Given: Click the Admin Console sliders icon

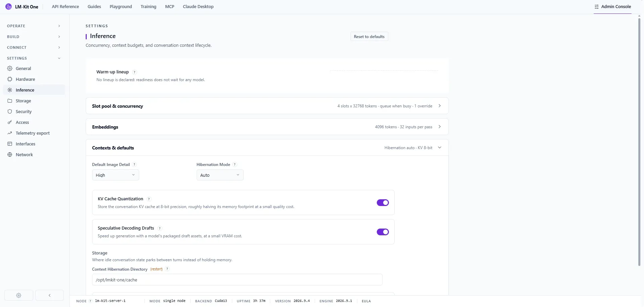Looking at the screenshot, I should click(597, 7).
